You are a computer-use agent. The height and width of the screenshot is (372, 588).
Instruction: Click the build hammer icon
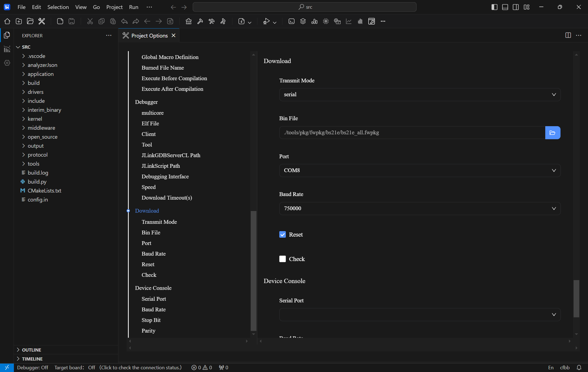pyautogui.click(x=200, y=21)
